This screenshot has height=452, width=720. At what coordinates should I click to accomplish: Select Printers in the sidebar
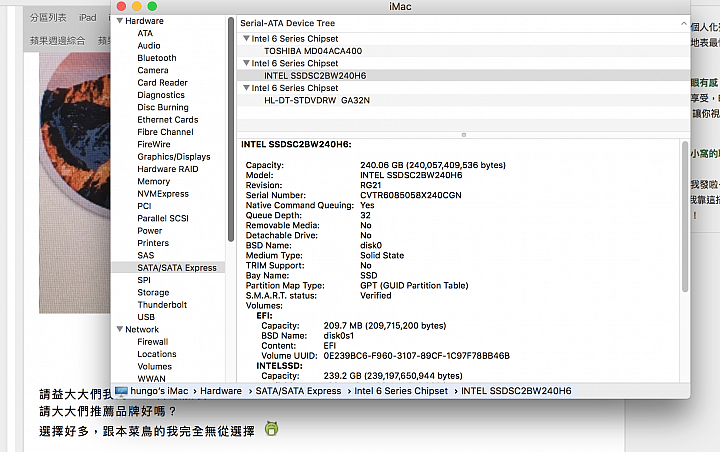(153, 243)
